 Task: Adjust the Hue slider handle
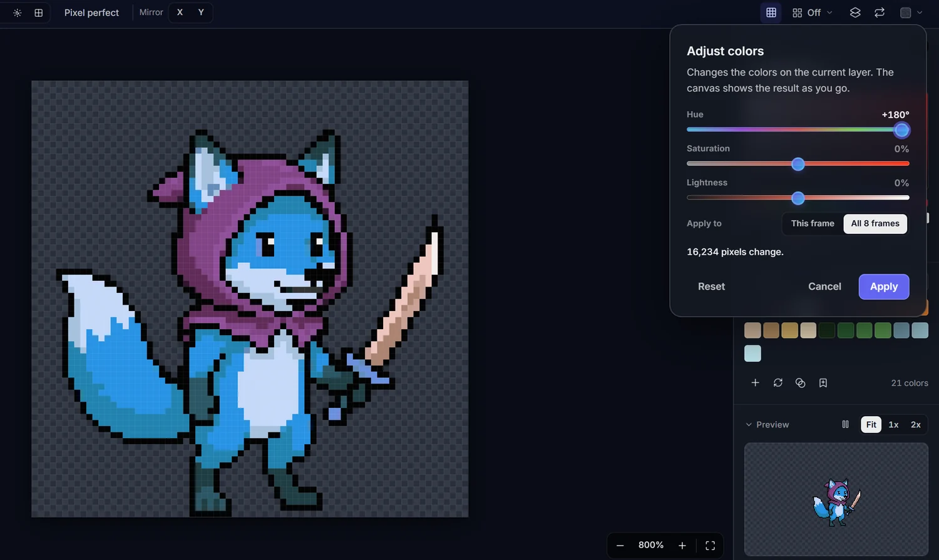click(901, 130)
